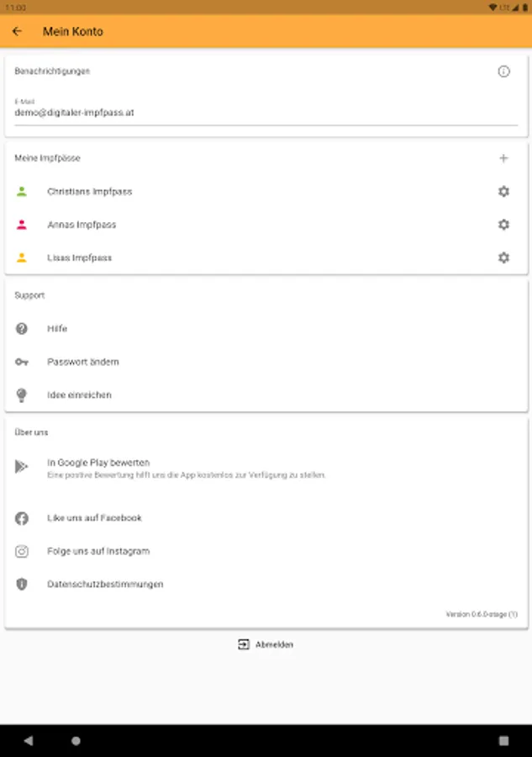Tap the Hilfe question mark icon
Viewport: 532px width, 757px height.
pyautogui.click(x=22, y=329)
